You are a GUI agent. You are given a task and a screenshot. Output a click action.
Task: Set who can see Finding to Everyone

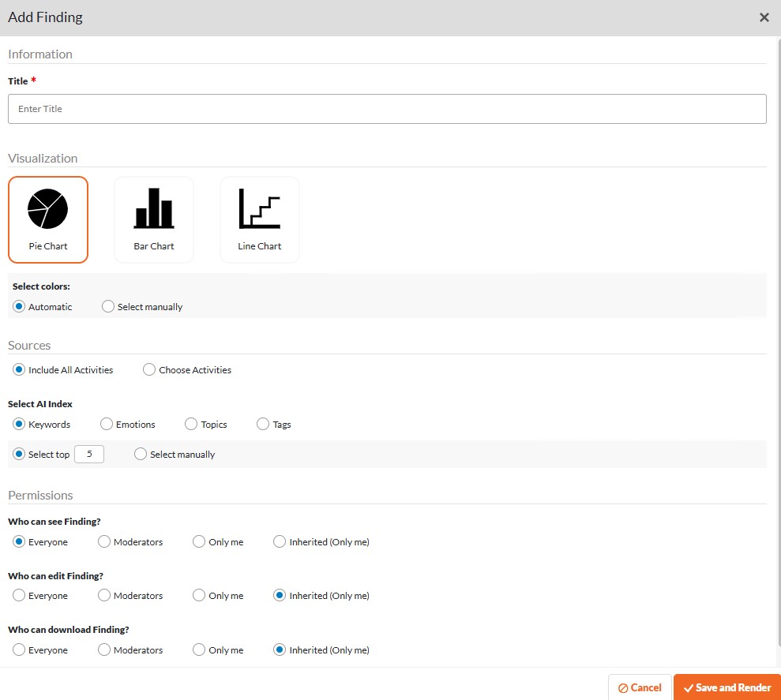[x=19, y=541]
